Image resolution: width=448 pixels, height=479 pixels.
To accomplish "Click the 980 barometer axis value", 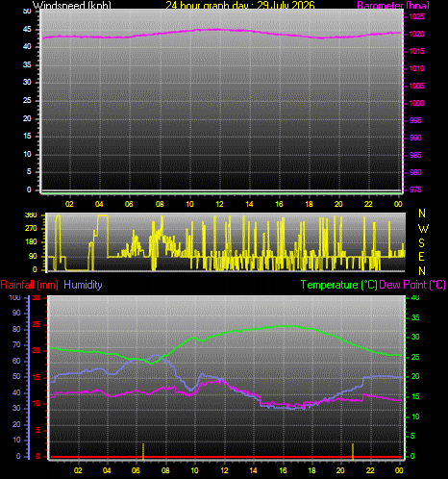I will pos(415,172).
